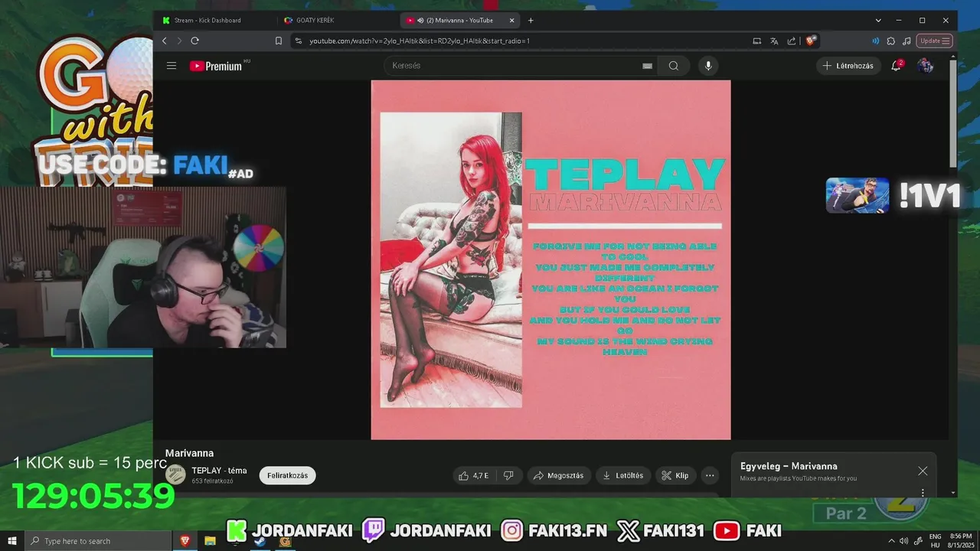Open a new browser tab
The height and width of the screenshot is (551, 980).
click(531, 21)
